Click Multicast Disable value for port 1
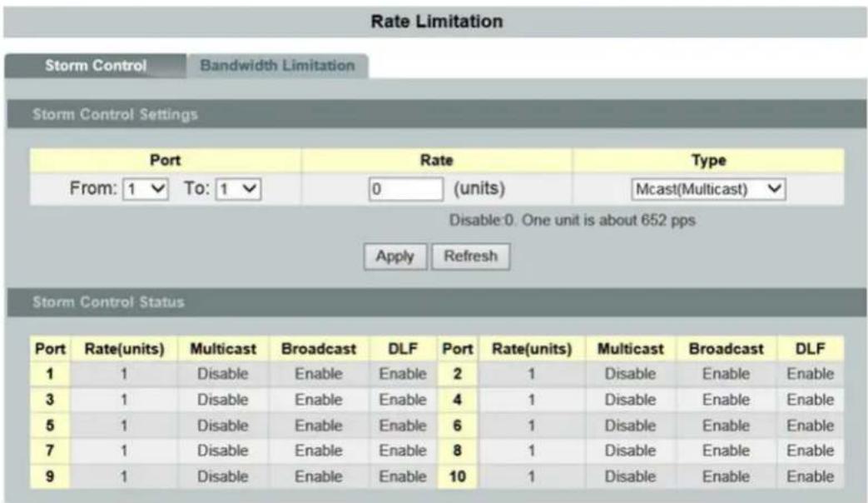868x503 pixels. (x=222, y=374)
